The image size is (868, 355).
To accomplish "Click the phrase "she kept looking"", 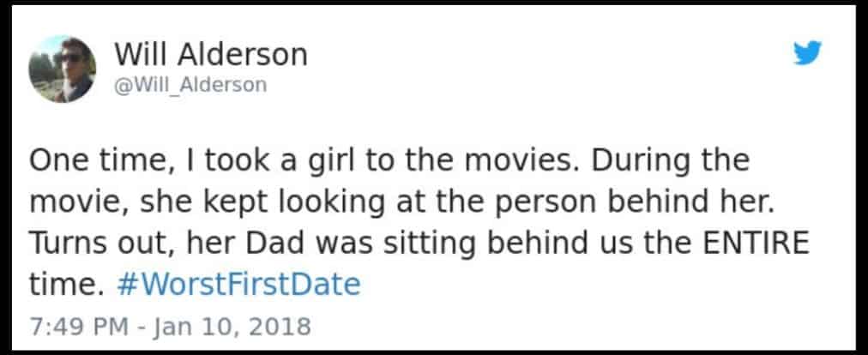I will click(x=226, y=202).
